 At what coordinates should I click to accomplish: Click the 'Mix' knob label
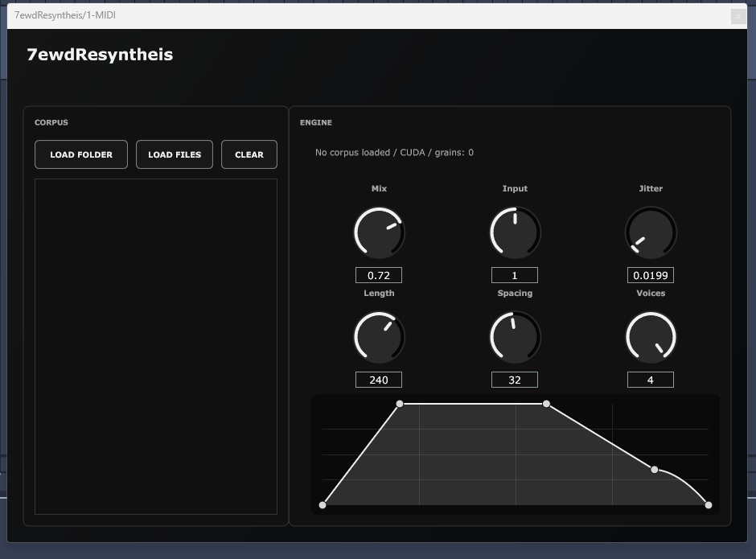click(379, 188)
